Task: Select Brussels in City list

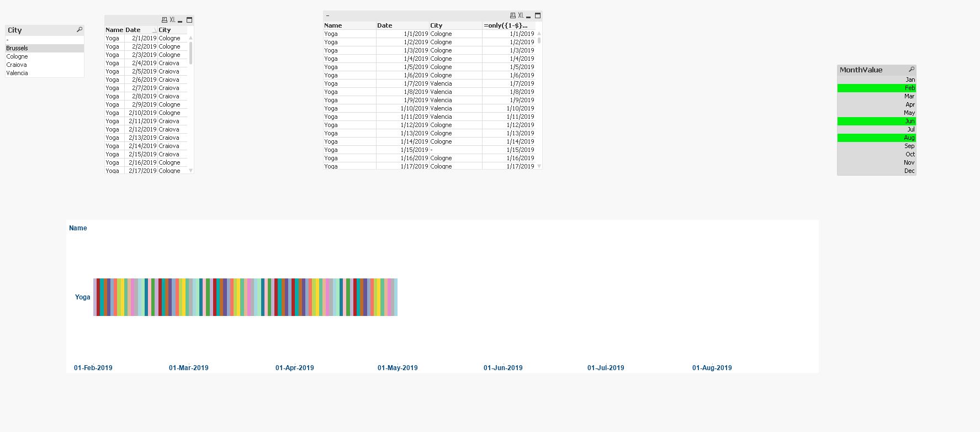Action: [45, 48]
